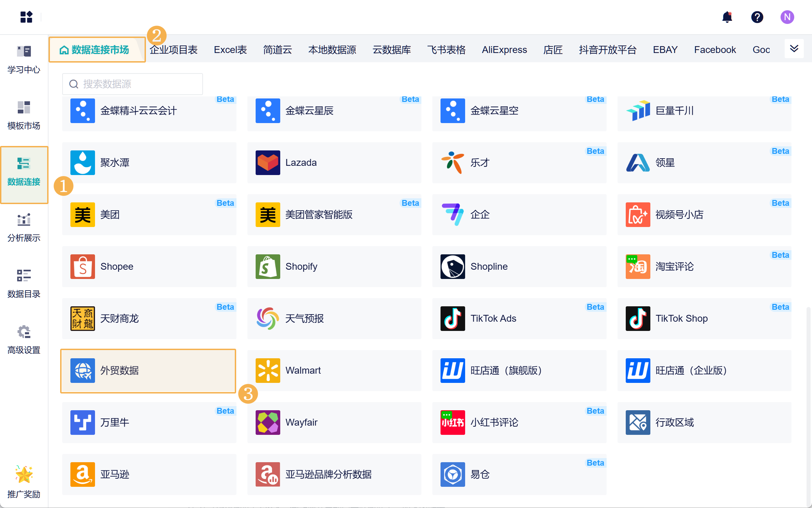Viewport: 812px width, 508px height.
Task: Open the Shopify data source card
Action: coord(334,267)
